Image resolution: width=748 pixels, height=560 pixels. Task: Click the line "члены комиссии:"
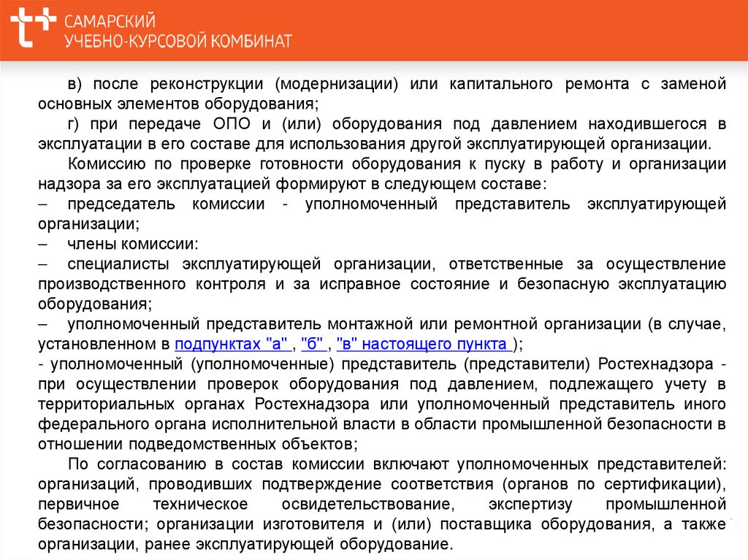click(x=133, y=244)
